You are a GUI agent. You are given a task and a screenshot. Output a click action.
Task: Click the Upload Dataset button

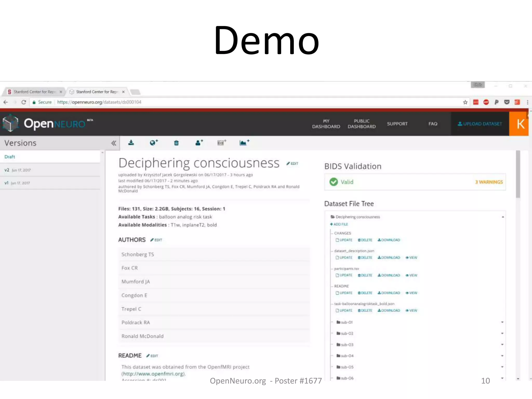pos(480,124)
